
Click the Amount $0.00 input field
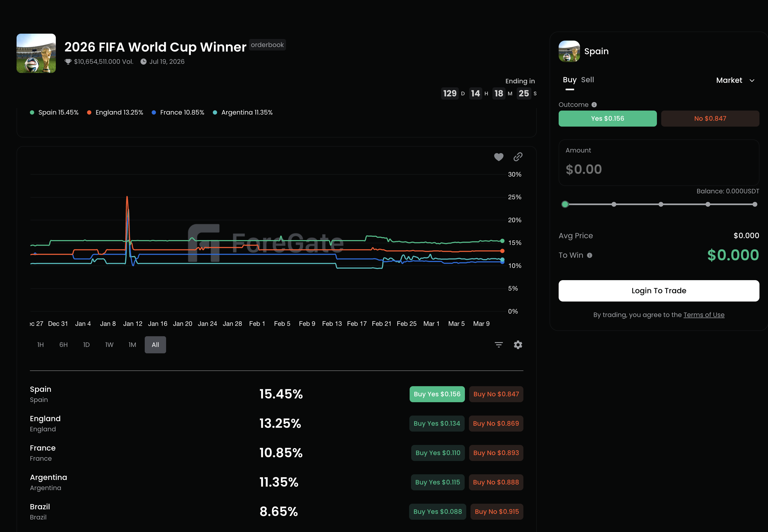[x=659, y=163]
